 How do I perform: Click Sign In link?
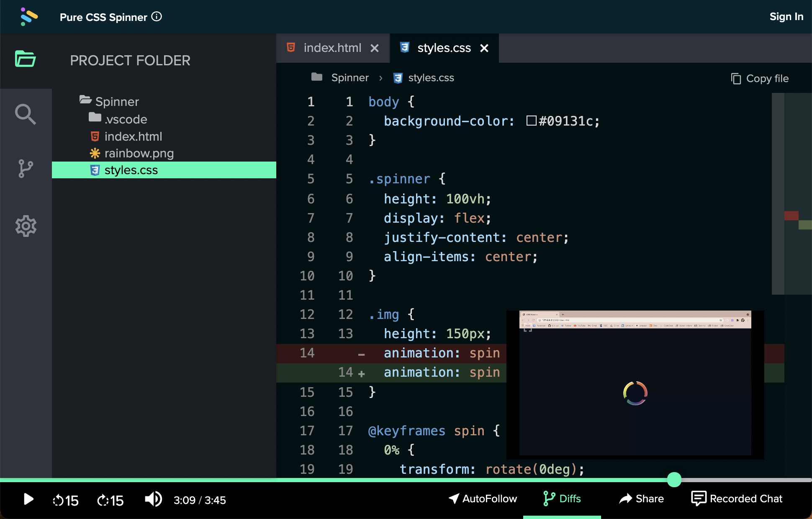pos(786,17)
